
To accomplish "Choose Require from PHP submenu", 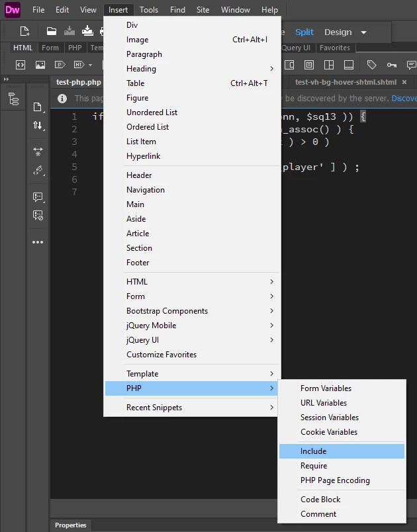I will 342,466.
